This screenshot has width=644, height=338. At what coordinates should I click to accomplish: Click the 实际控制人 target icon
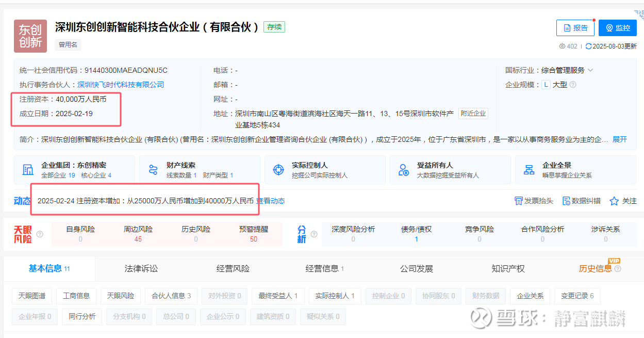pos(278,170)
